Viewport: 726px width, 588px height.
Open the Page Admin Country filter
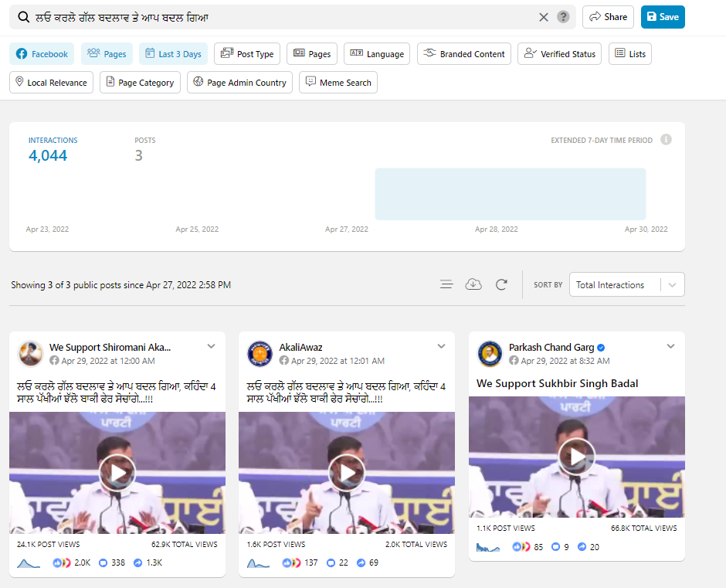tap(240, 83)
